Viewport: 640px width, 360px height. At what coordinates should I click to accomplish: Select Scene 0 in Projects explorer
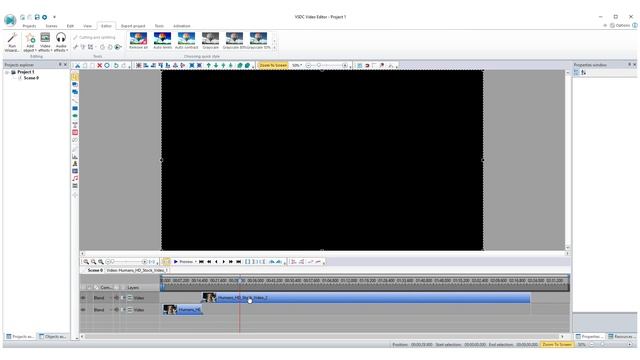(31, 78)
